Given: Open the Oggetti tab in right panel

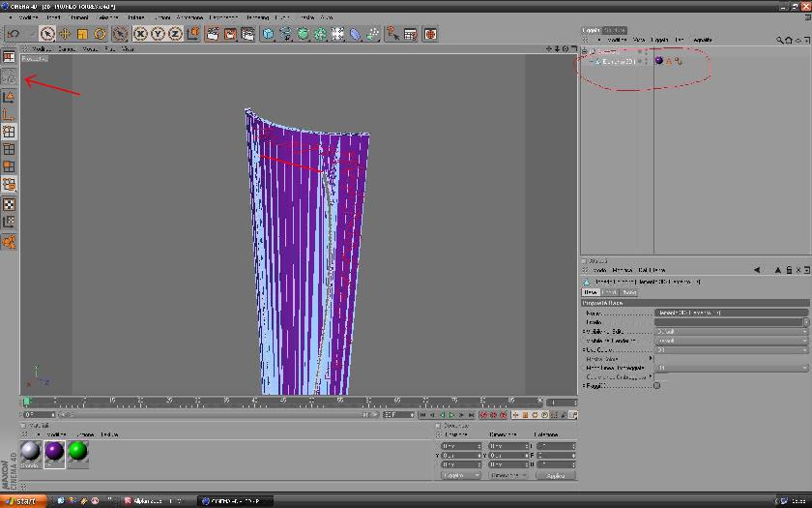Looking at the screenshot, I should pos(591,30).
